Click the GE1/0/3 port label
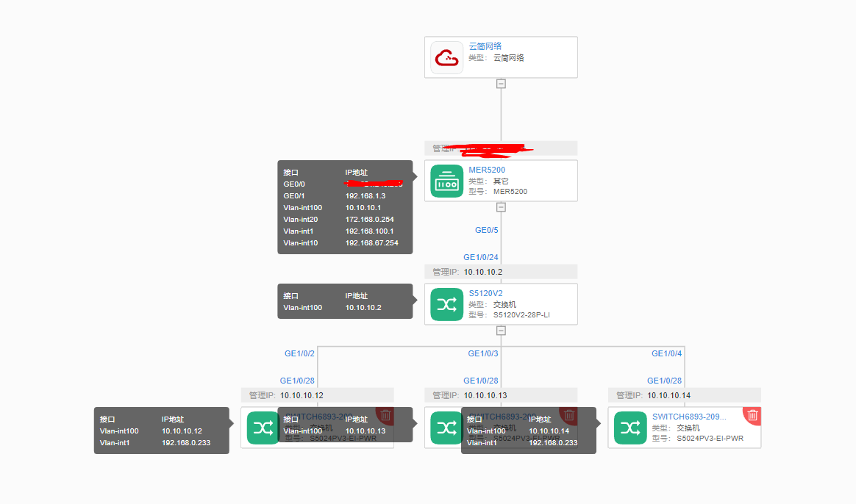 click(x=483, y=353)
